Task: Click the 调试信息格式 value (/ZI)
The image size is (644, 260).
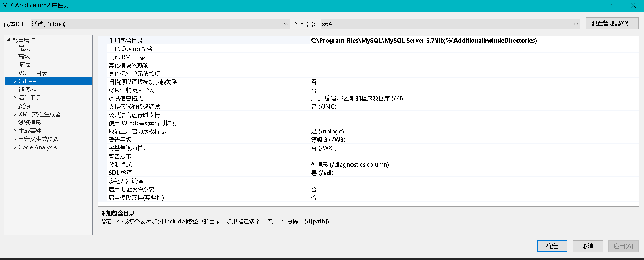Action: (357, 99)
